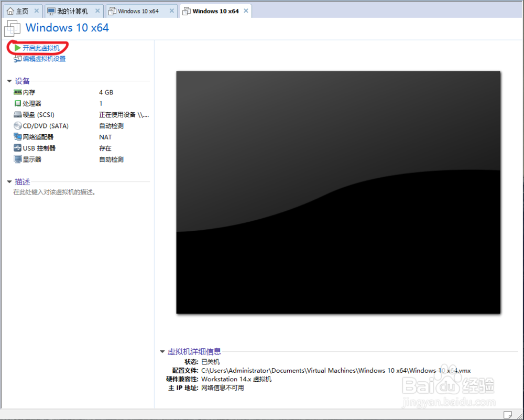Click the memory (内存) device icon
524x420 pixels.
tap(17, 92)
